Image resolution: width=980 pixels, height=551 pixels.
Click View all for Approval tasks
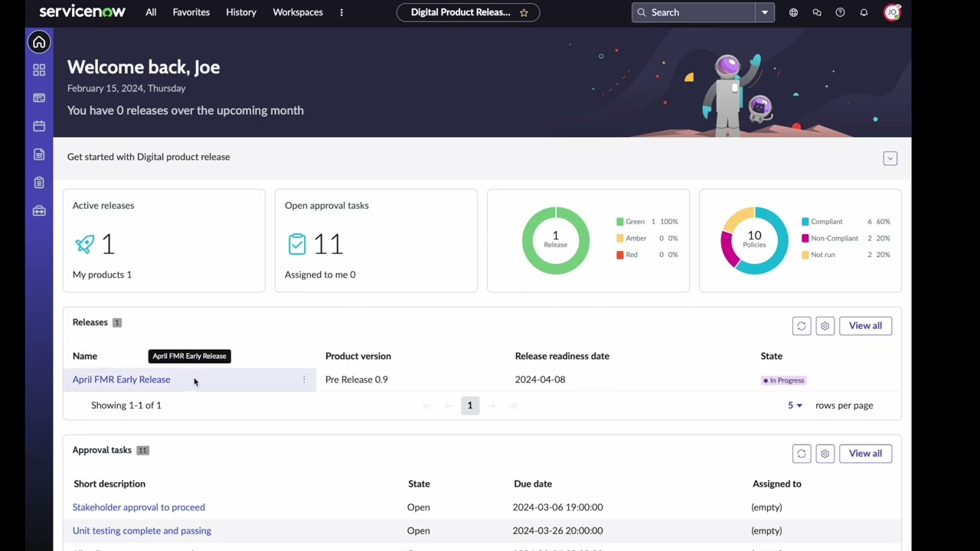(x=865, y=454)
